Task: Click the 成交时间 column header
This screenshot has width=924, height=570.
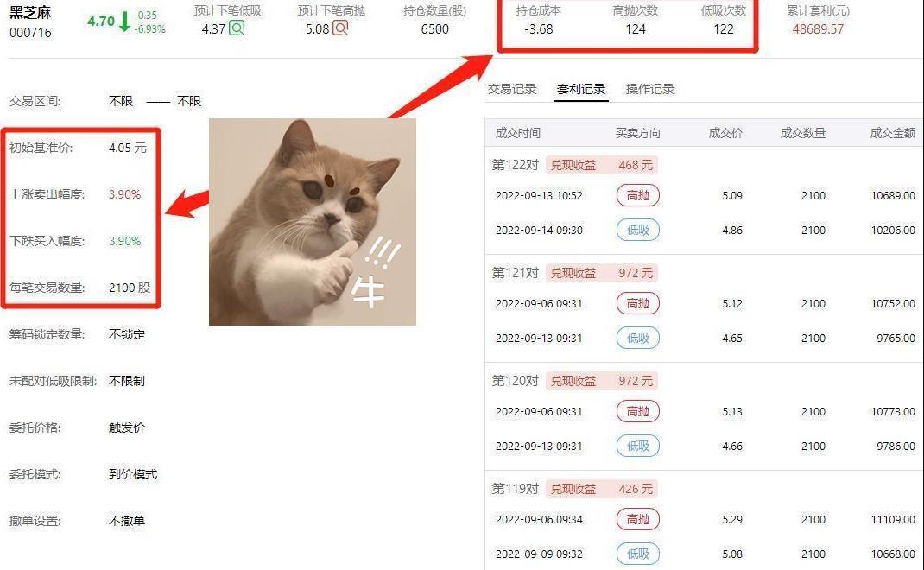Action: [517, 133]
